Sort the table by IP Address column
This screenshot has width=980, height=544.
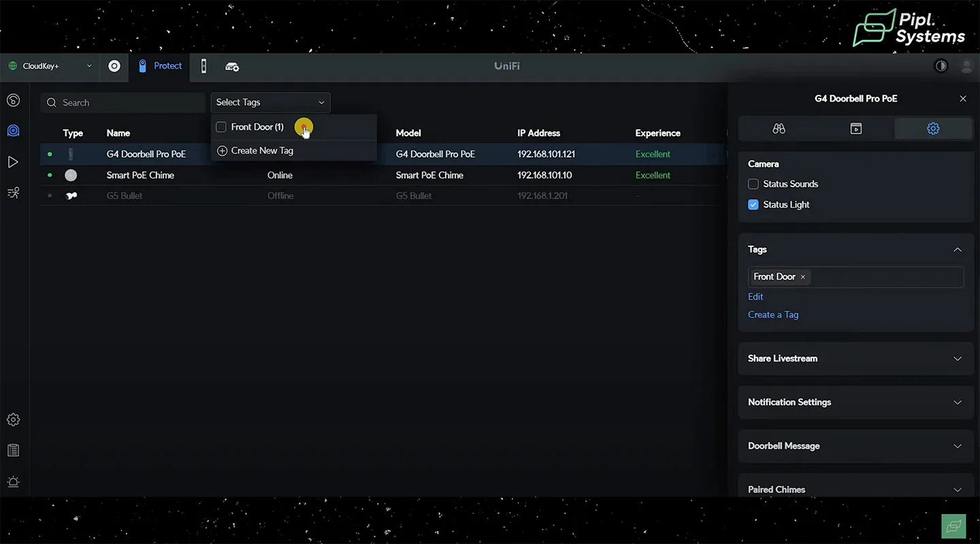click(x=538, y=133)
